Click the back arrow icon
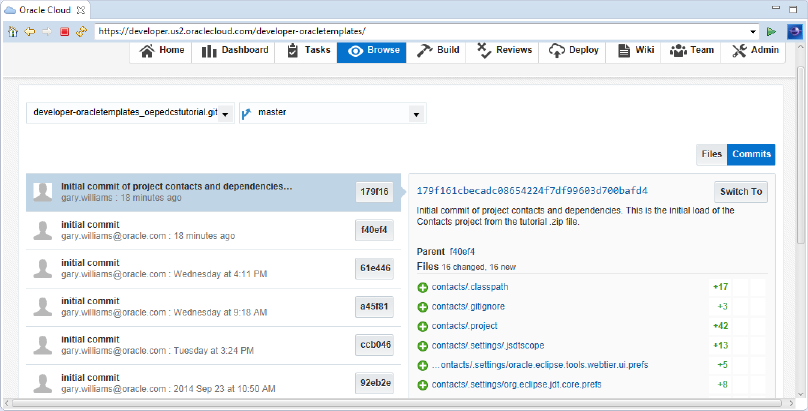The image size is (808, 411). click(30, 31)
